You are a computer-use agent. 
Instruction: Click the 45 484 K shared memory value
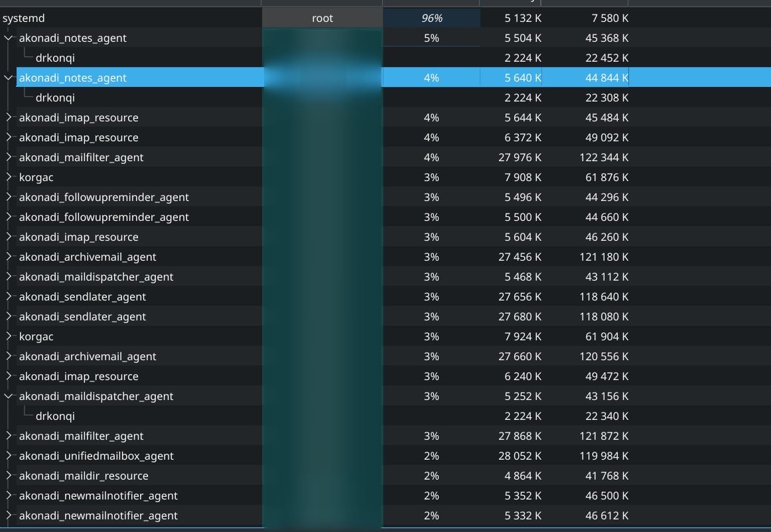pyautogui.click(x=606, y=117)
